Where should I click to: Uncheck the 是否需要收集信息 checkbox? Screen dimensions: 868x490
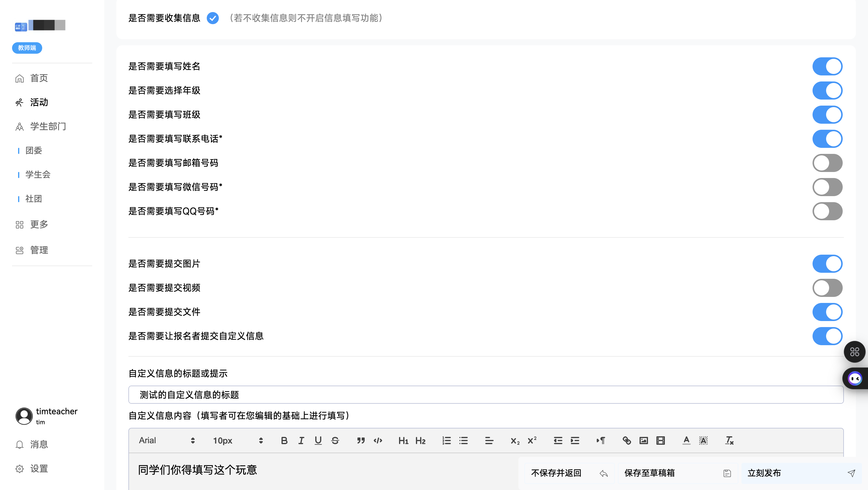pyautogui.click(x=212, y=18)
